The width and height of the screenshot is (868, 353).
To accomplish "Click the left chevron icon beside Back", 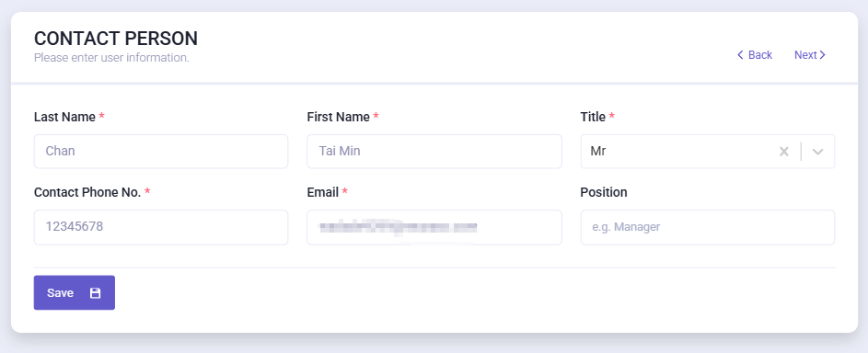I will tap(740, 54).
